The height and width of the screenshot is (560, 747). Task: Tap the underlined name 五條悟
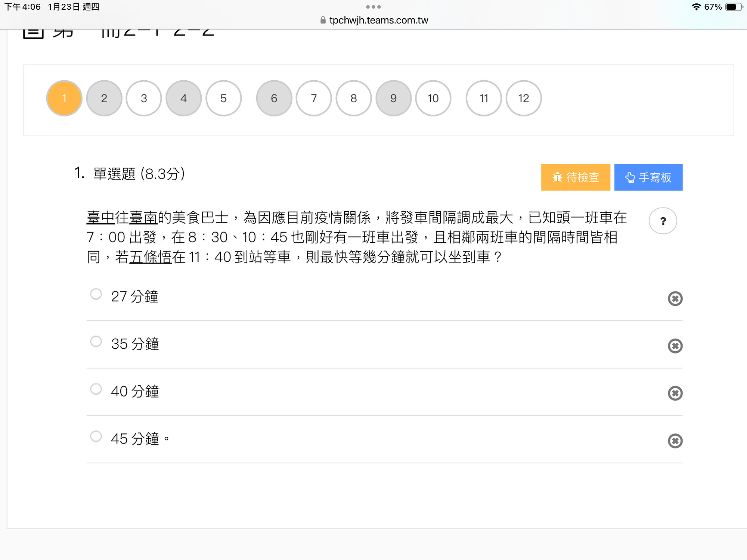click(151, 257)
